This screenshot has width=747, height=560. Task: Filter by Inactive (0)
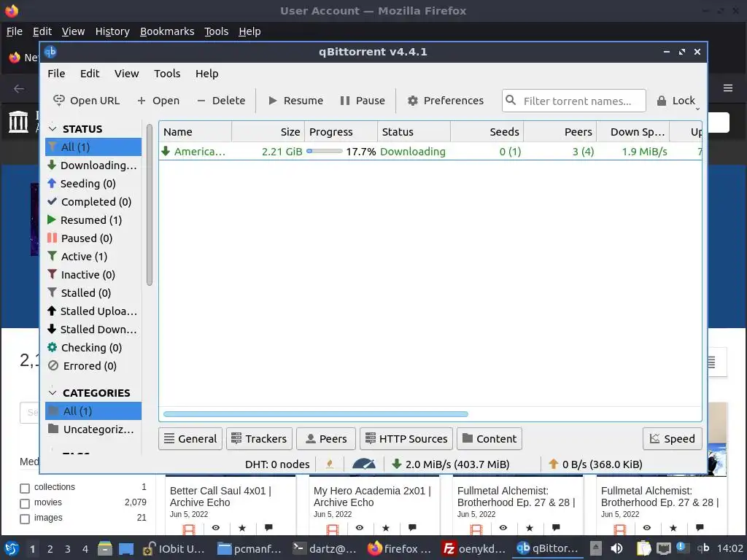93,275
